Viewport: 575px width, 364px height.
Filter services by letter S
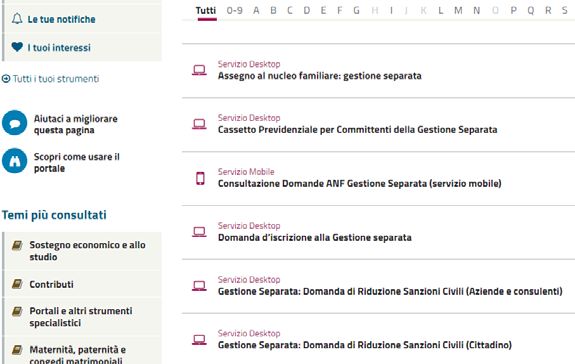(564, 10)
